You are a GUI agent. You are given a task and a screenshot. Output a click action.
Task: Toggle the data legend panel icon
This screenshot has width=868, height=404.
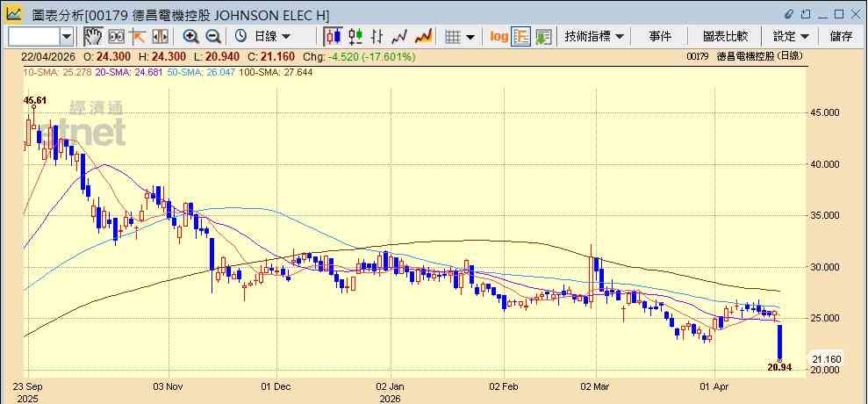521,37
